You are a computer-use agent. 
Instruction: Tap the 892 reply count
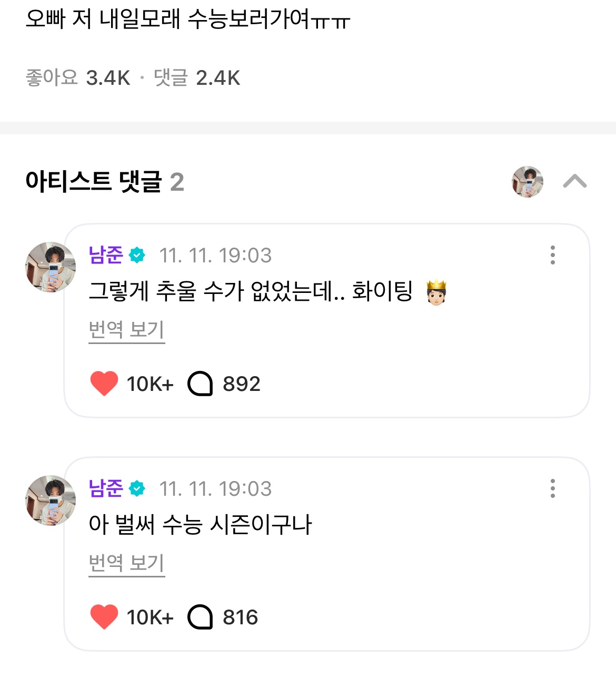tap(241, 384)
